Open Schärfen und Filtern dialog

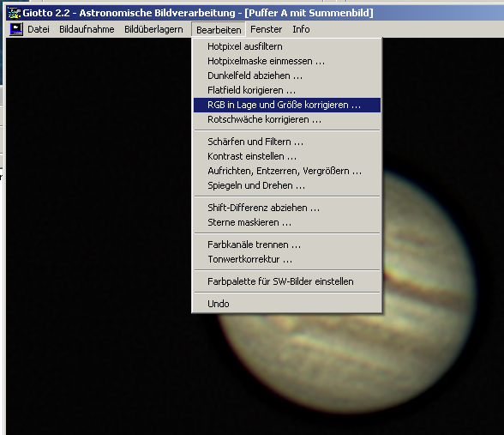(x=287, y=142)
